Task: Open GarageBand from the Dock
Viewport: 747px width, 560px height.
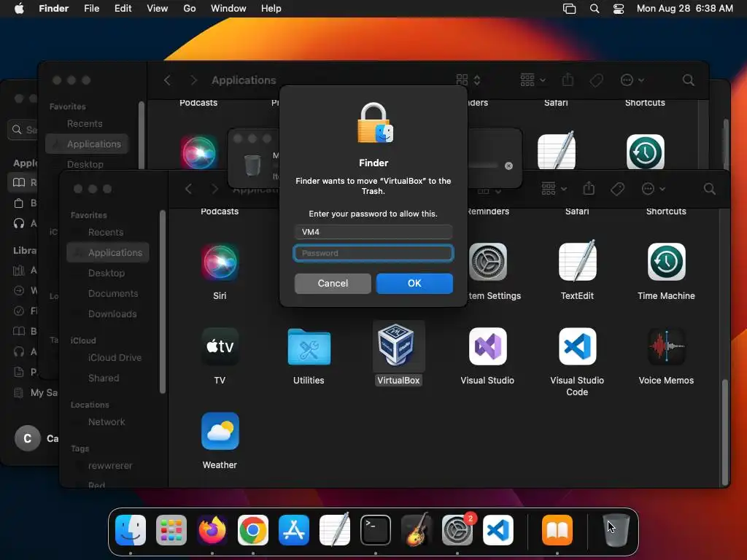Action: (417, 530)
